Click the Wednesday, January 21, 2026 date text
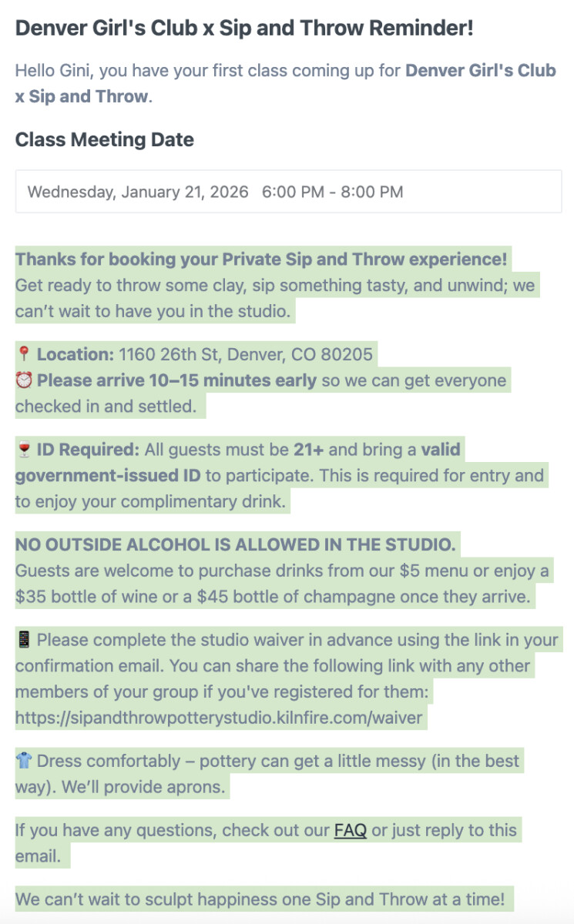This screenshot has width=574, height=924. tap(138, 192)
